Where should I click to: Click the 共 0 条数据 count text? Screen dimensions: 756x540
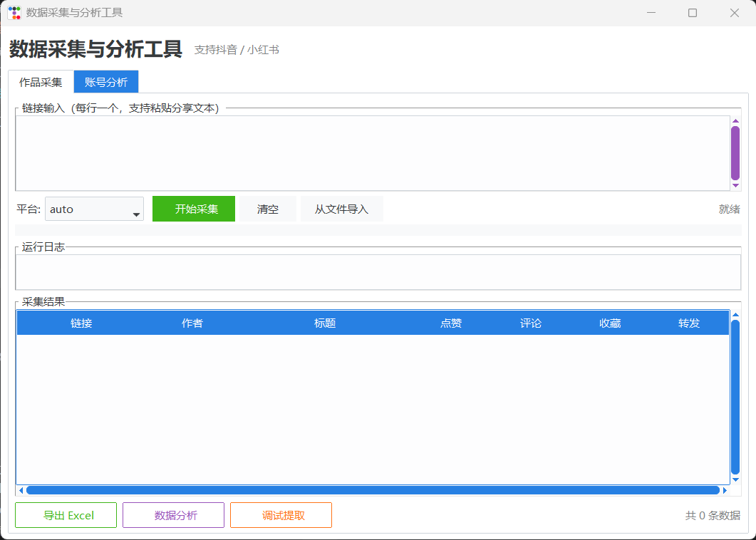point(713,515)
